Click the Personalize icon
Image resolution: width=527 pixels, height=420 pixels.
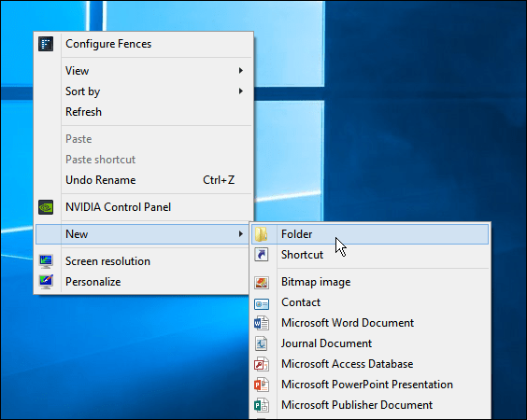pos(46,282)
